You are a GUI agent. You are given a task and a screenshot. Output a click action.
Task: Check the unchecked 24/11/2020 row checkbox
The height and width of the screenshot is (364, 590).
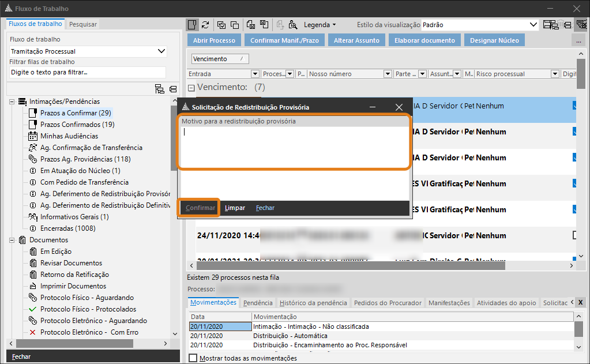576,235
